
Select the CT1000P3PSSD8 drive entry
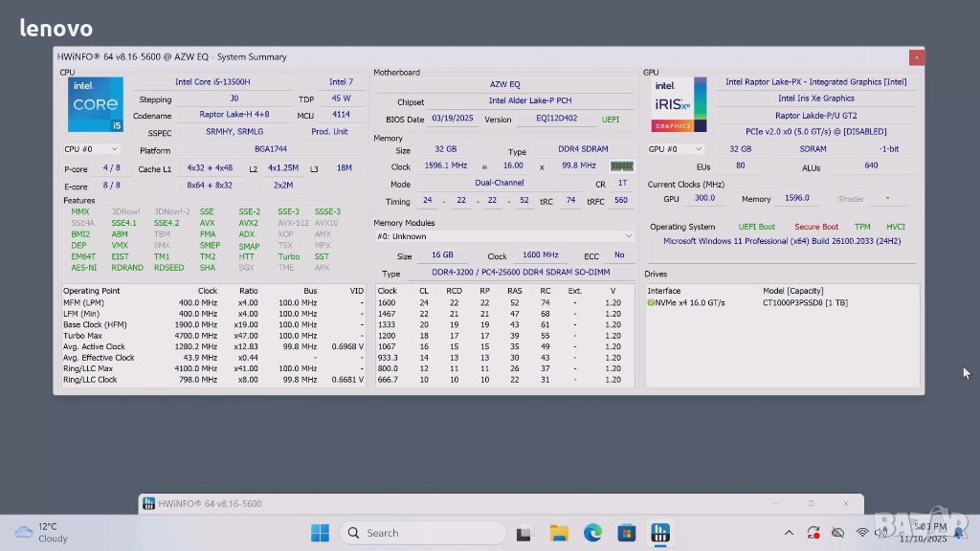pyautogui.click(x=804, y=303)
